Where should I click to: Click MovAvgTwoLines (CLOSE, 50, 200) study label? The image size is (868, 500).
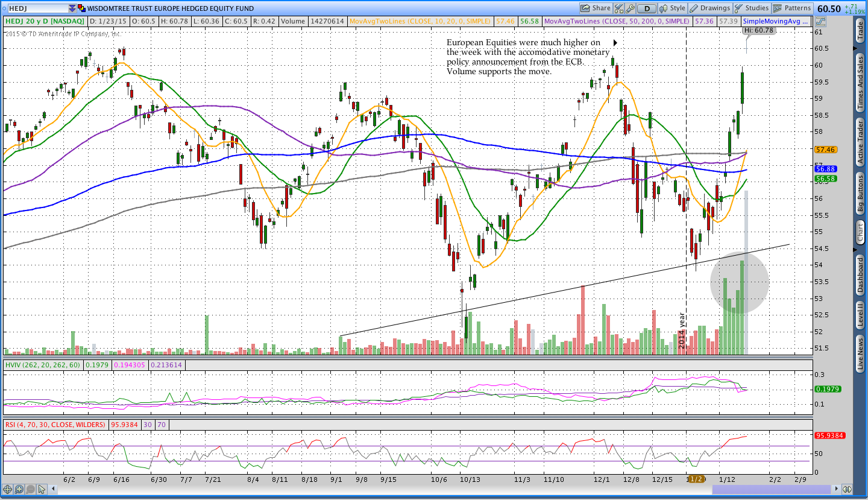[x=617, y=21]
